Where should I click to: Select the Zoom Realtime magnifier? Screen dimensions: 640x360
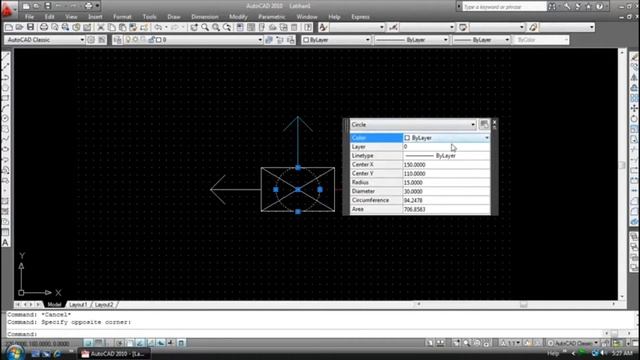pos(205,27)
